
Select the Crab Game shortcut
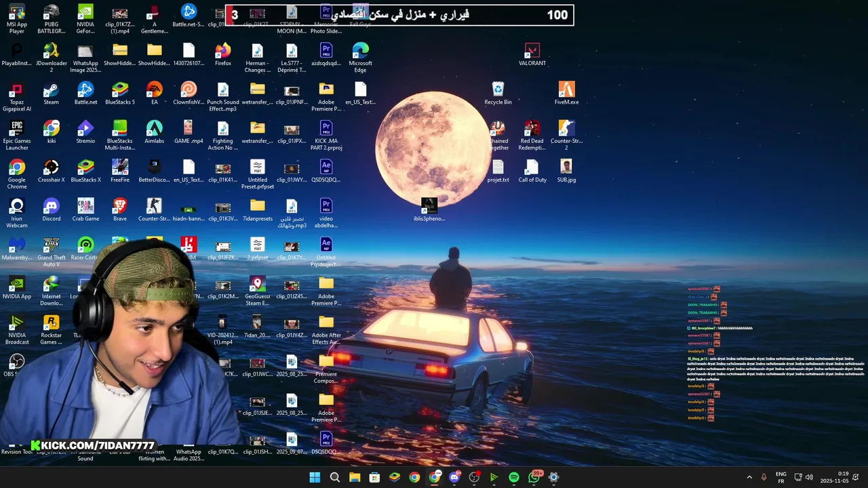85,209
